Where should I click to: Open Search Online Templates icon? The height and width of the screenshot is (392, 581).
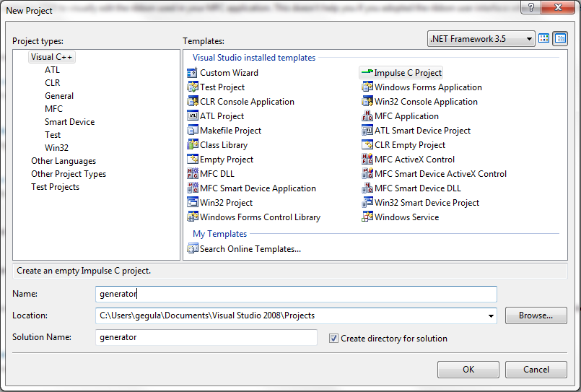coord(192,248)
